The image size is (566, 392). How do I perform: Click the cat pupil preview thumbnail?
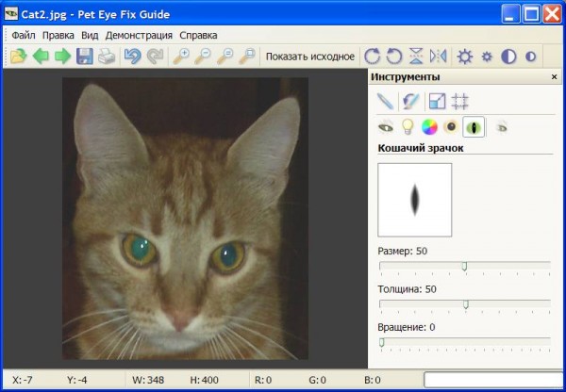[414, 200]
